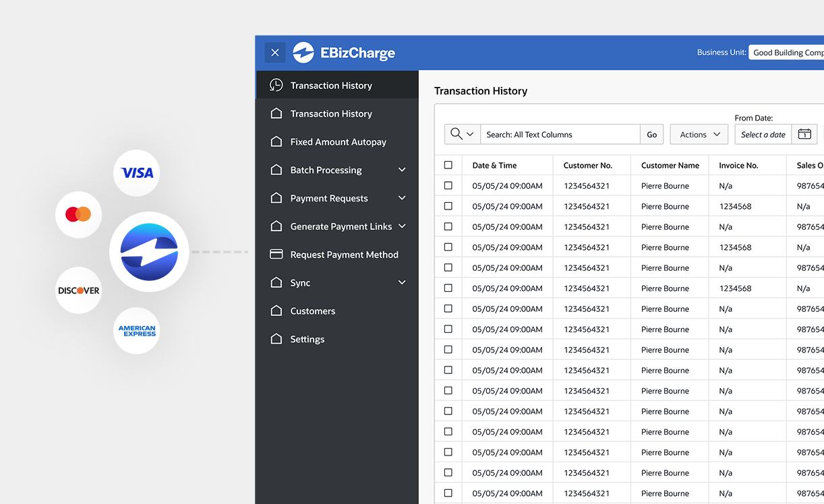Viewport: 824px width, 504px height.
Task: Sort by the Invoice No. column header
Action: click(738, 165)
